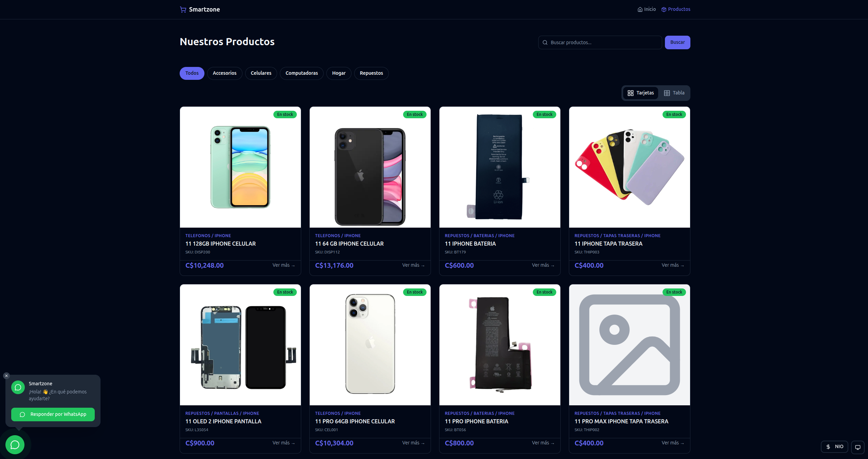Open the placeholder image for 11 Pro Max

(x=630, y=345)
